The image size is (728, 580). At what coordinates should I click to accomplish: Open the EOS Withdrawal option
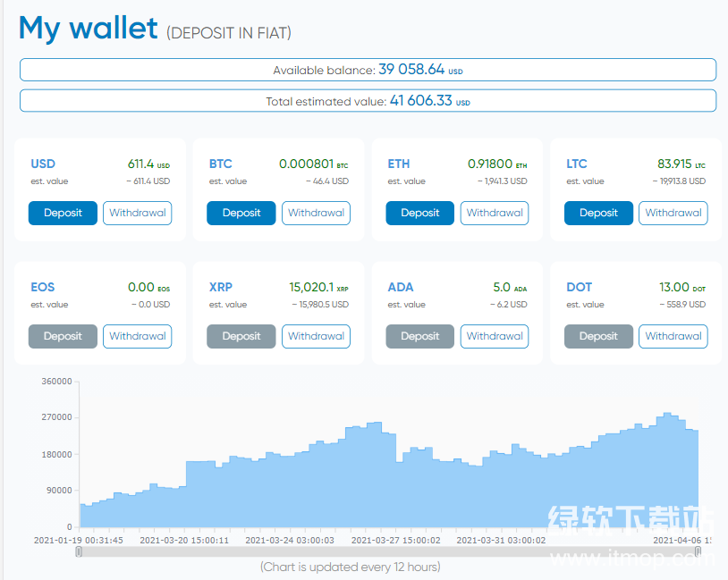(x=137, y=336)
